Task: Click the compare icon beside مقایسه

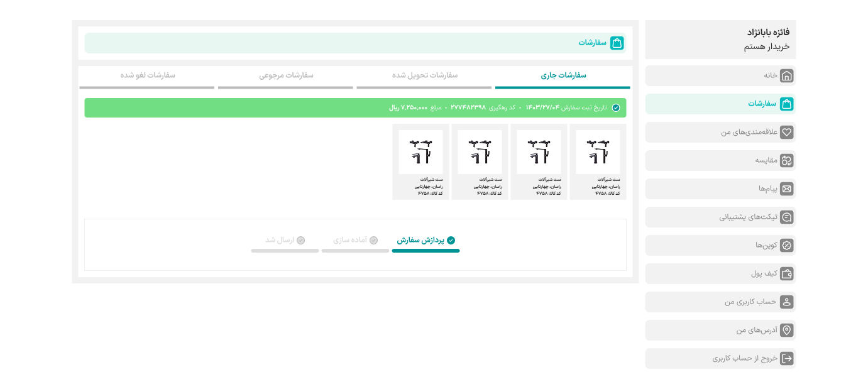Action: [x=786, y=160]
